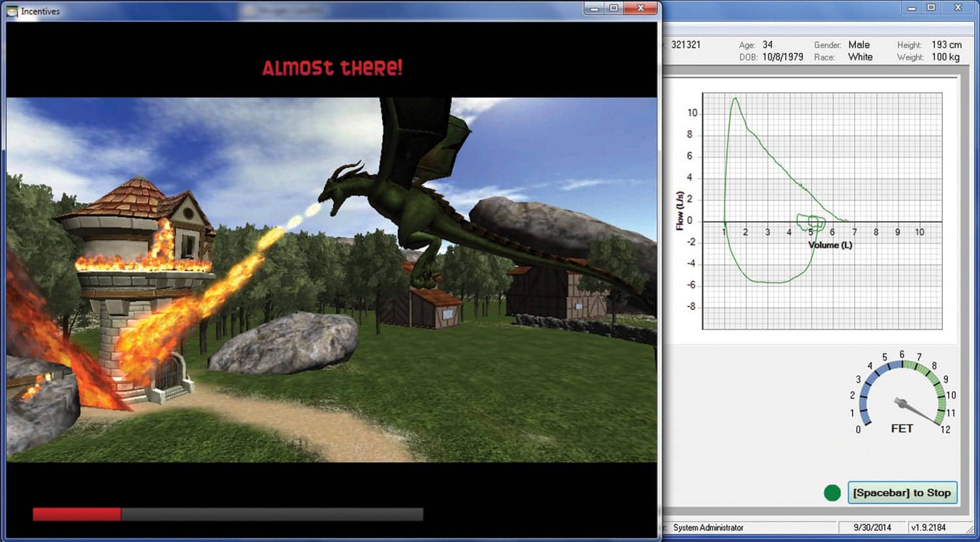Image resolution: width=980 pixels, height=542 pixels.
Task: Click the Height value 193 cm
Action: coord(946,45)
